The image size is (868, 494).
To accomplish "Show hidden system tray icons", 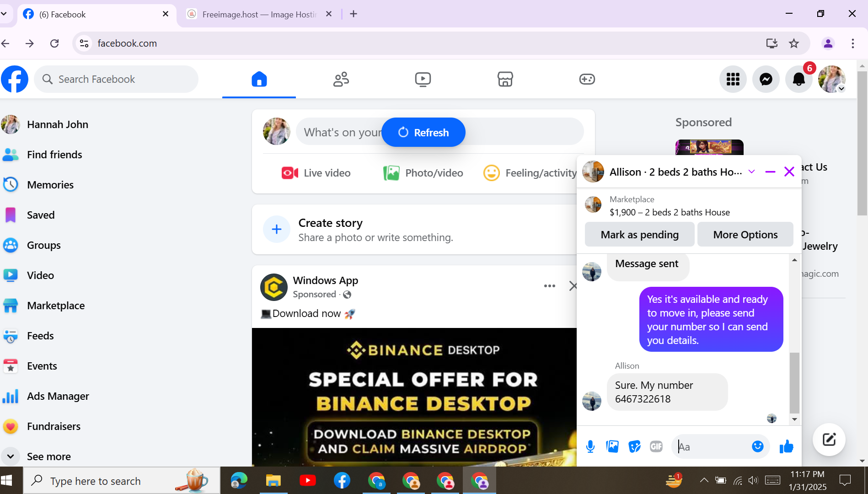I will tap(704, 480).
